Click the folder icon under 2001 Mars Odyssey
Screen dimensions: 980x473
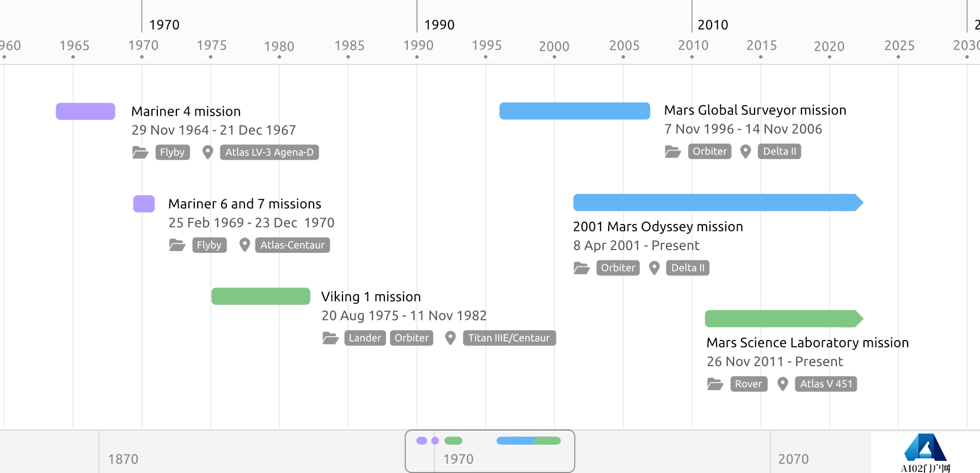pos(581,268)
